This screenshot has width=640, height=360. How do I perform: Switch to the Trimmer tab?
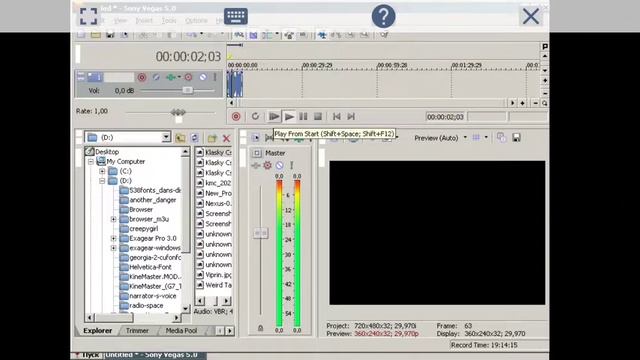137,331
